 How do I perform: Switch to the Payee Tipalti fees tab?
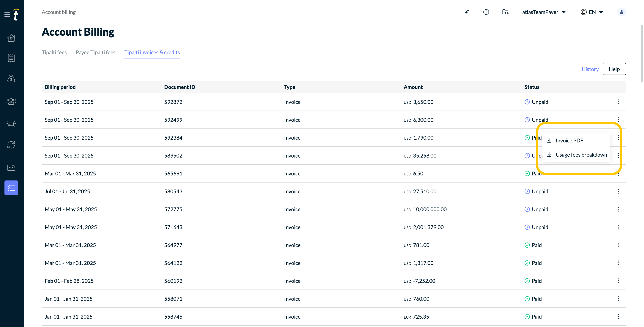pos(95,52)
